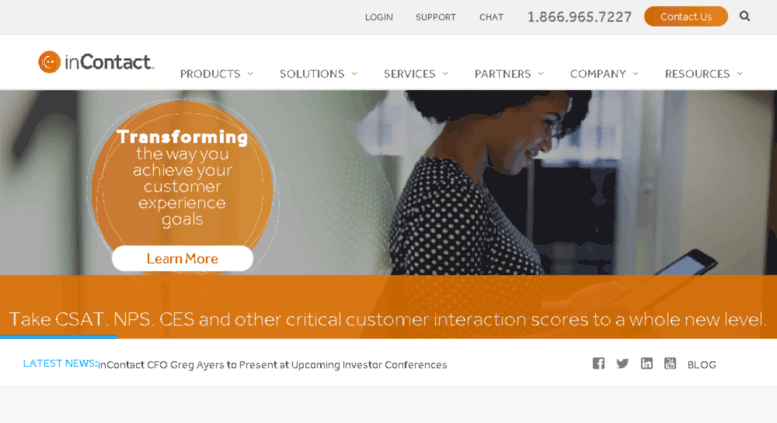Open the Twitter bird icon
The image size is (777, 423).
coord(622,364)
